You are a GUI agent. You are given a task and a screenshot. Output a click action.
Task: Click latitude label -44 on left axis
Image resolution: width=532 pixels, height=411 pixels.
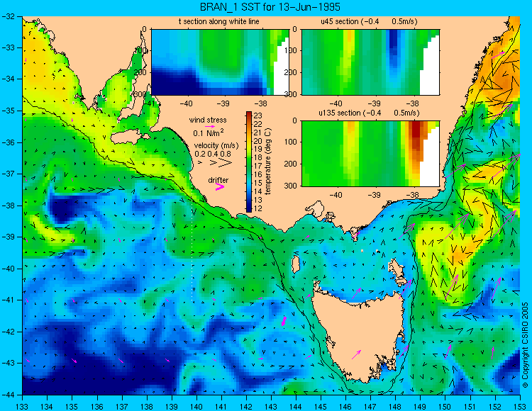tap(8, 395)
